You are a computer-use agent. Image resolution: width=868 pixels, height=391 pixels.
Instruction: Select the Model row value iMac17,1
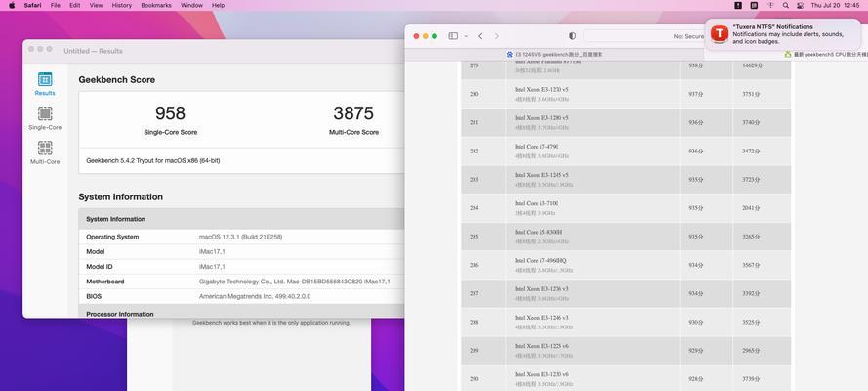tap(212, 252)
